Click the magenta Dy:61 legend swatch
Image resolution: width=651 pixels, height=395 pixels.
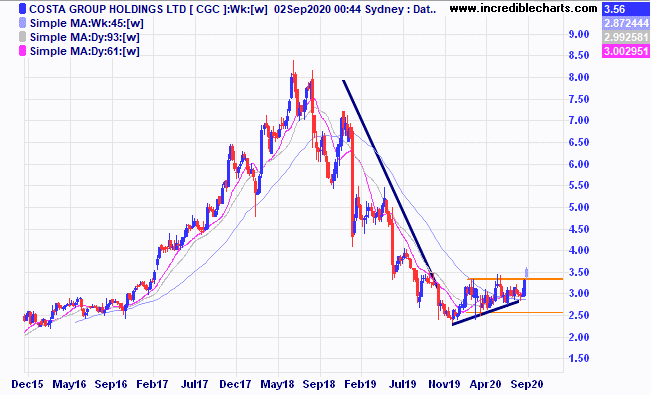[x=22, y=51]
